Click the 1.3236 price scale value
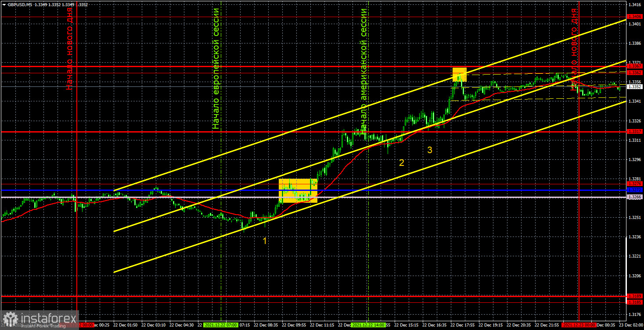This screenshot has height=330, width=644. coord(635,237)
